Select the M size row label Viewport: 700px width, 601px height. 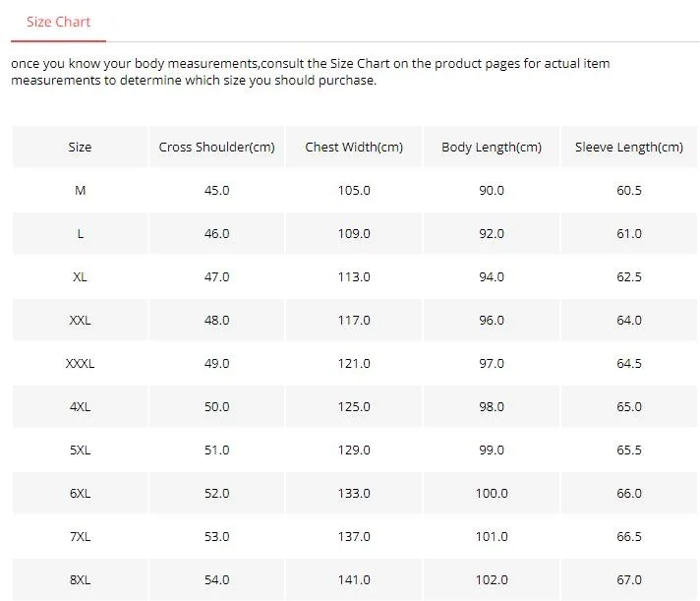pos(80,191)
